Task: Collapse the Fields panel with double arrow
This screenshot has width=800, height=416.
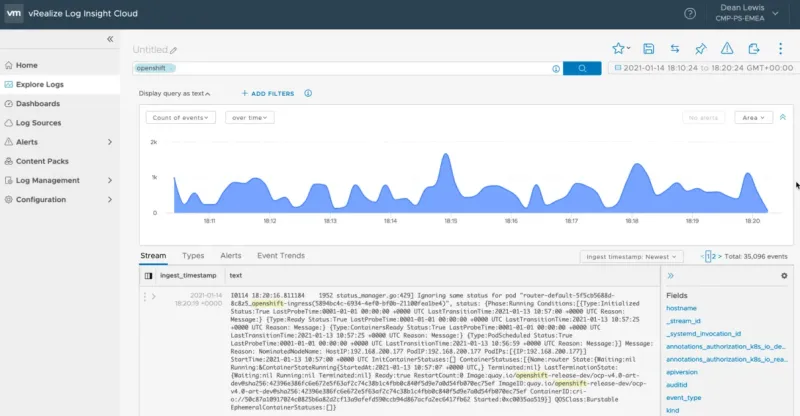Action: (670, 275)
